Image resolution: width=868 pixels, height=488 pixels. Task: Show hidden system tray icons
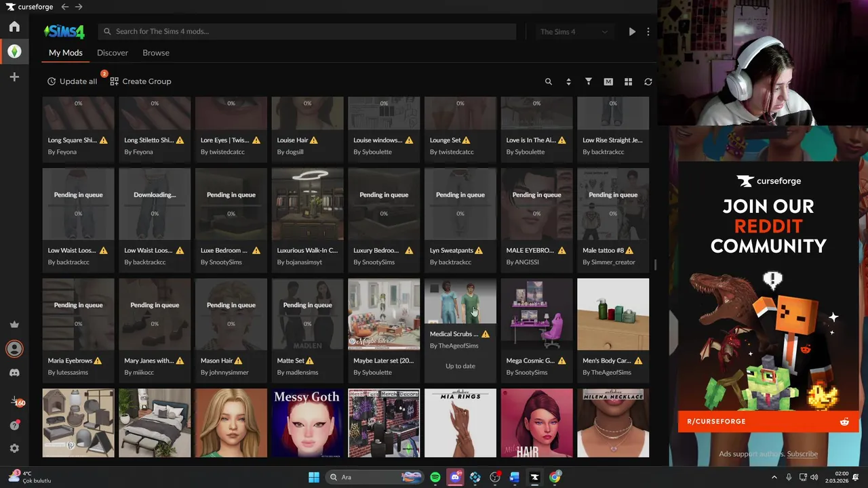pos(774,477)
